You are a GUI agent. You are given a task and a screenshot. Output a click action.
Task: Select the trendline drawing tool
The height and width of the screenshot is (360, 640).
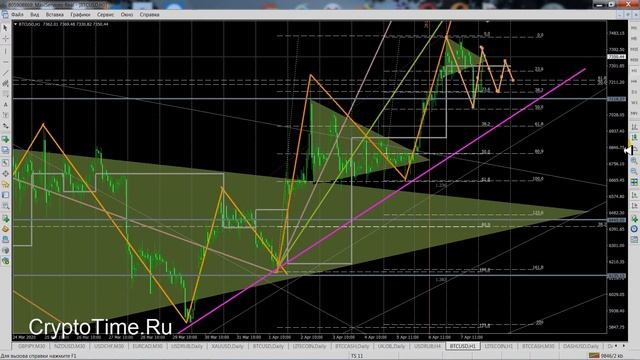[x=5, y=73]
